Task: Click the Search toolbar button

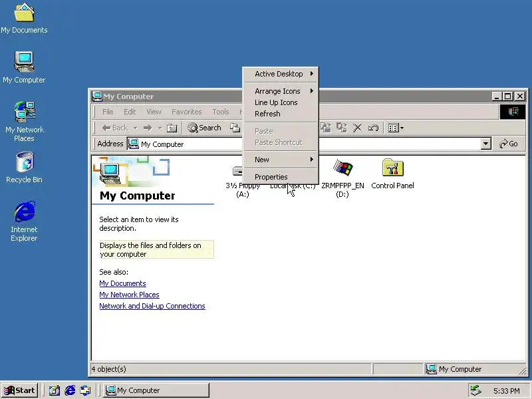Action: (205, 128)
